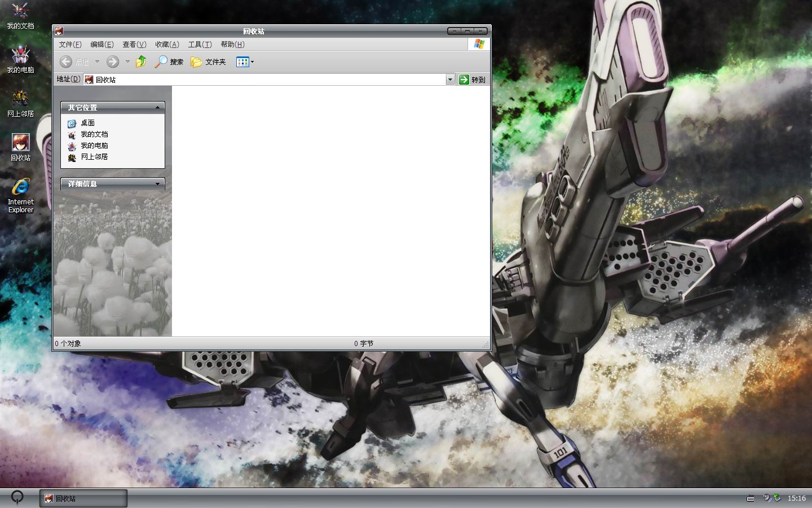Open Back history dropdown arrow
This screenshot has width=812, height=508.
[97, 62]
